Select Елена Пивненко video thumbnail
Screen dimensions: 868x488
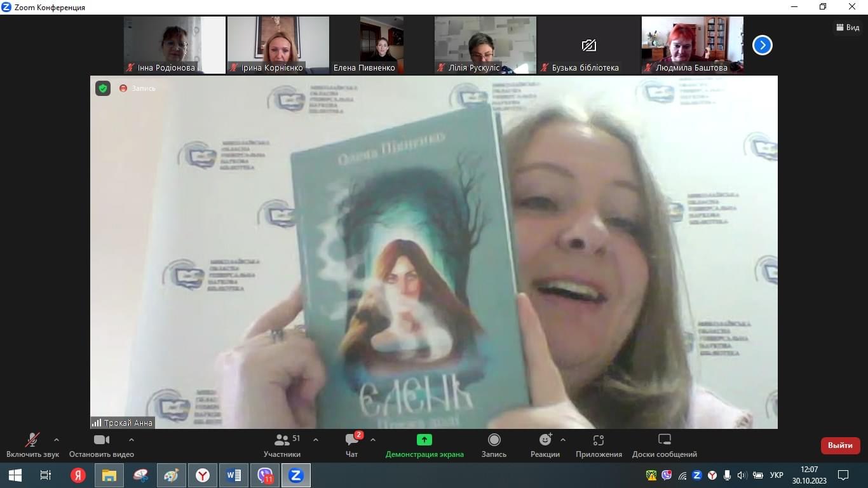point(382,45)
